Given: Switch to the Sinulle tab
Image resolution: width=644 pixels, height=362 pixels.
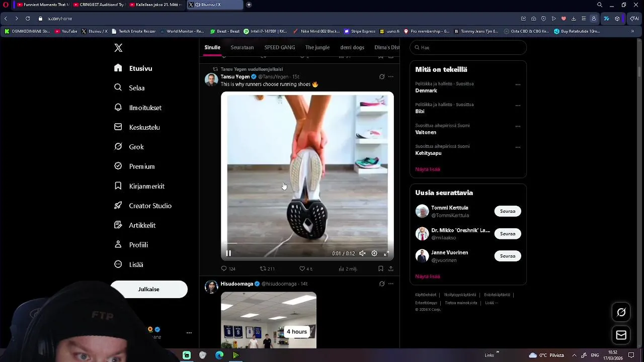Looking at the screenshot, I should (x=212, y=47).
